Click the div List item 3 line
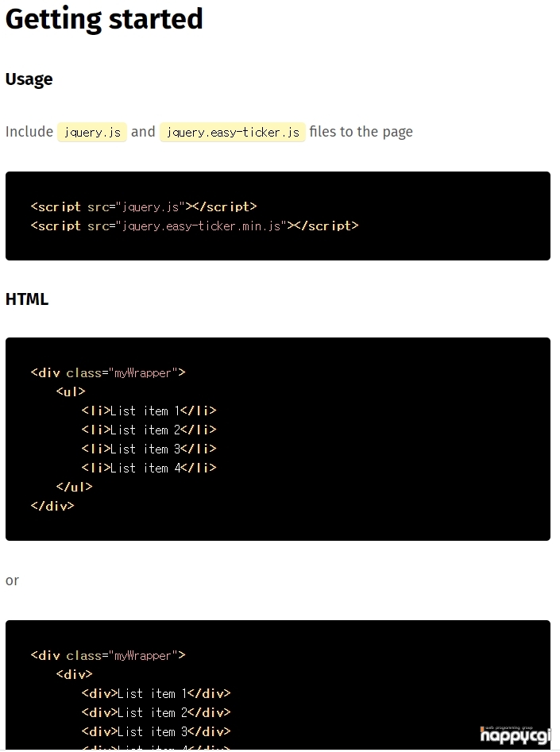560x752 pixels. 156,732
